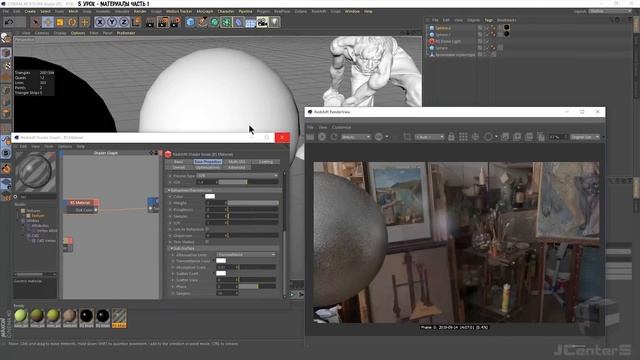Viewport: 640px width, 360px height.
Task: Activate the Rotate tool in toolbar
Action: [x=72, y=22]
